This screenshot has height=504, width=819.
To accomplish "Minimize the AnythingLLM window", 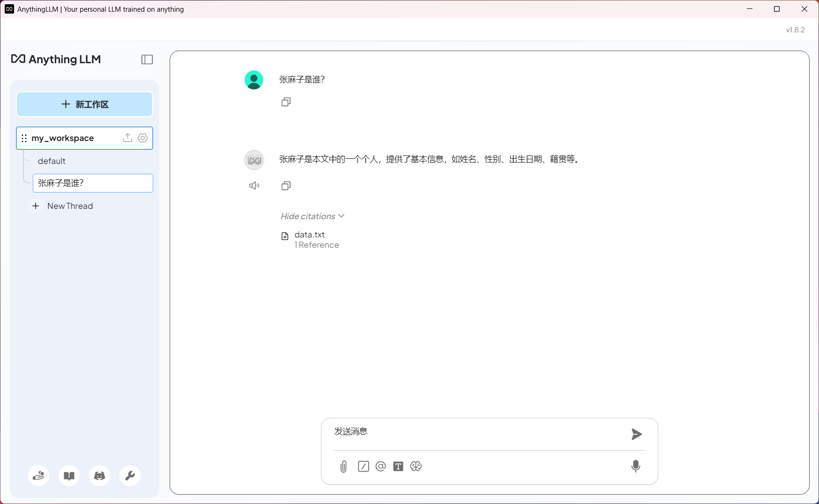I will click(x=750, y=9).
